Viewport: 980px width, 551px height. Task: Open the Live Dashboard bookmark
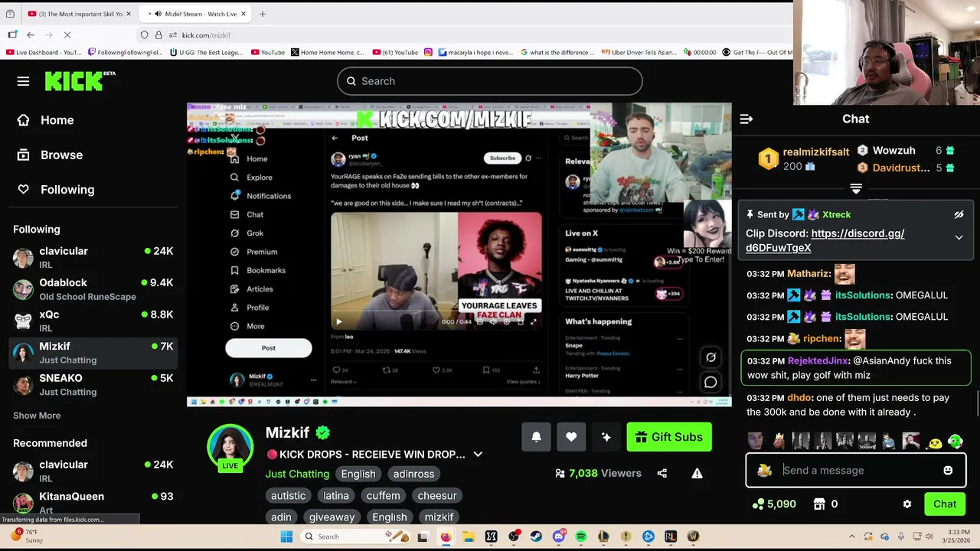click(x=43, y=52)
